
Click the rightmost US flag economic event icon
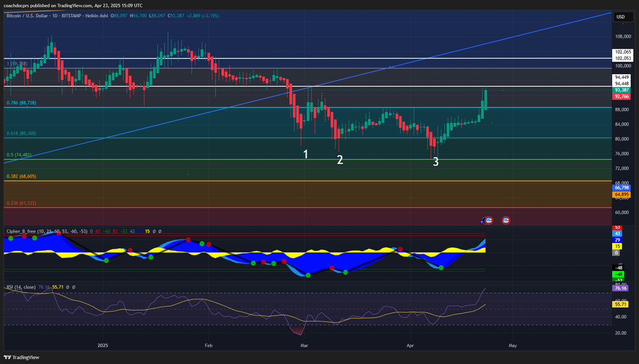[x=505, y=220]
